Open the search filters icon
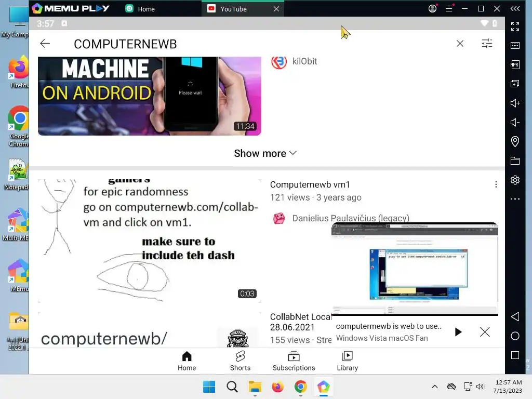Image resolution: width=532 pixels, height=399 pixels. coord(487,44)
